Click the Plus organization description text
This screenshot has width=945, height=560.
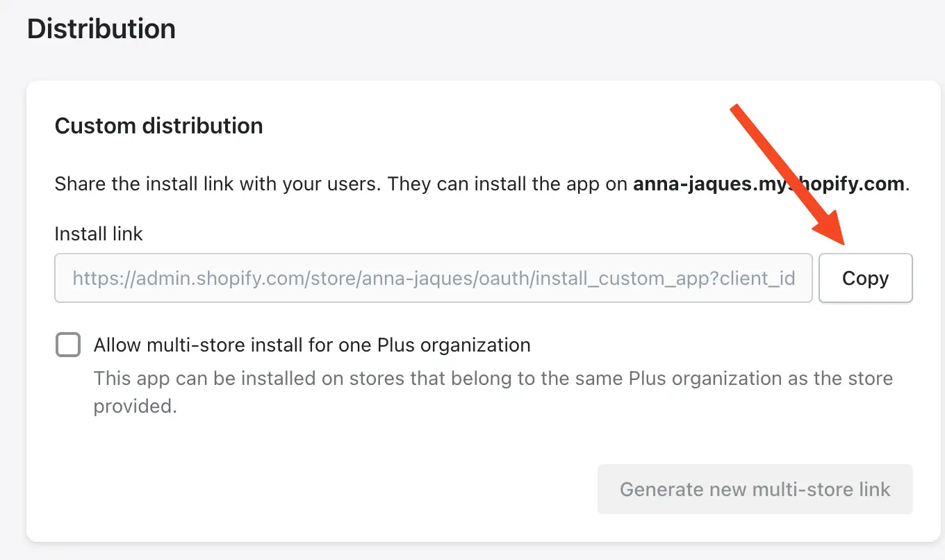coord(486,391)
